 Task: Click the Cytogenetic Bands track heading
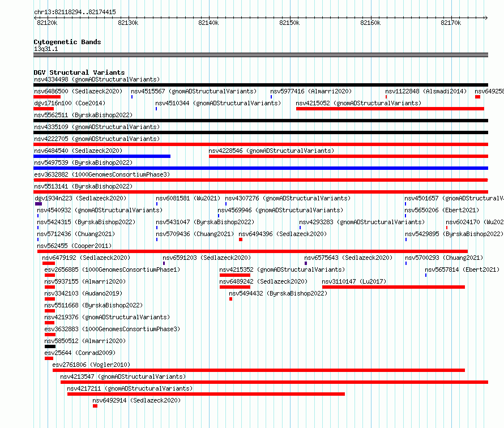67,42
